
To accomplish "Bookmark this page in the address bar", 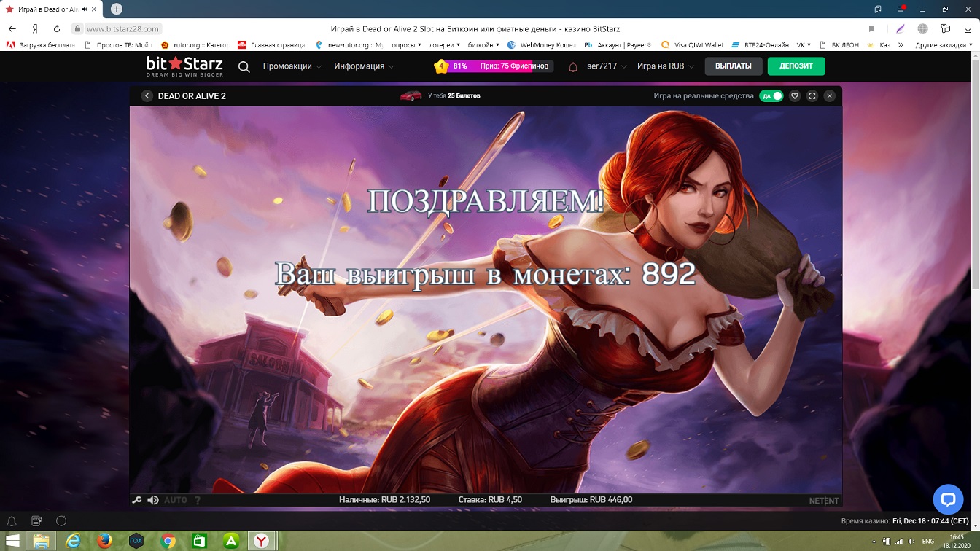I will 871,28.
